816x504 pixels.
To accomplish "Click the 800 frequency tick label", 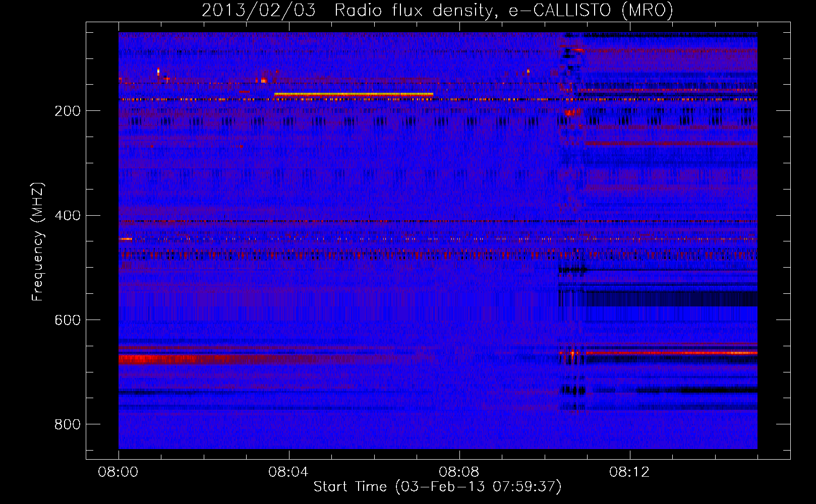I will (x=68, y=424).
